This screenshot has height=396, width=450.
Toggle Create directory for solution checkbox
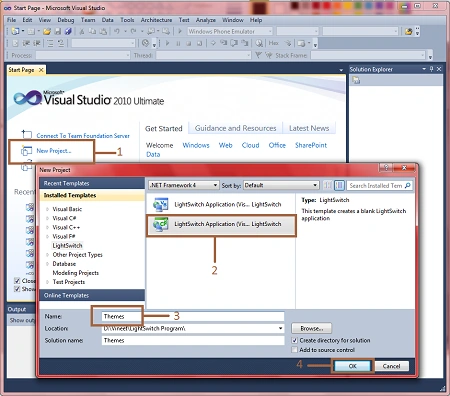(x=294, y=340)
